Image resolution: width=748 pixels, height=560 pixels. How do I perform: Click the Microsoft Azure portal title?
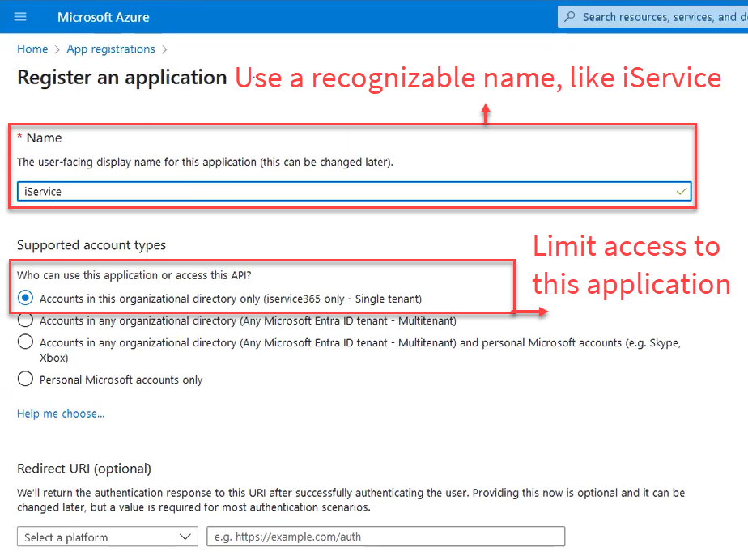coord(103,17)
